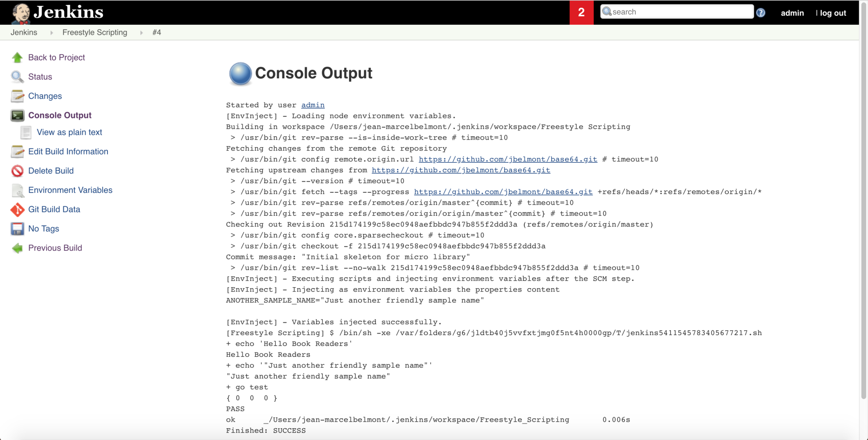Screen dimensions: 868x440
Task: Click the 'Commit message' line
Action: point(348,257)
